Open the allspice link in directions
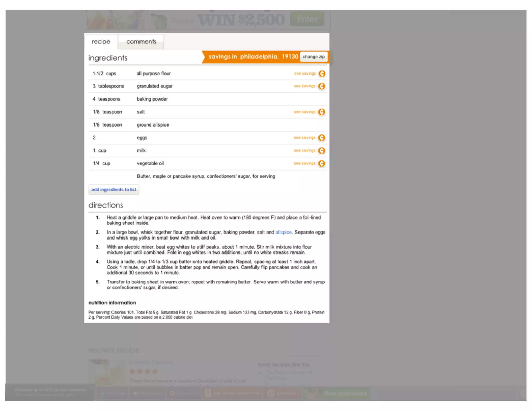This screenshot has width=532, height=411. [283, 232]
